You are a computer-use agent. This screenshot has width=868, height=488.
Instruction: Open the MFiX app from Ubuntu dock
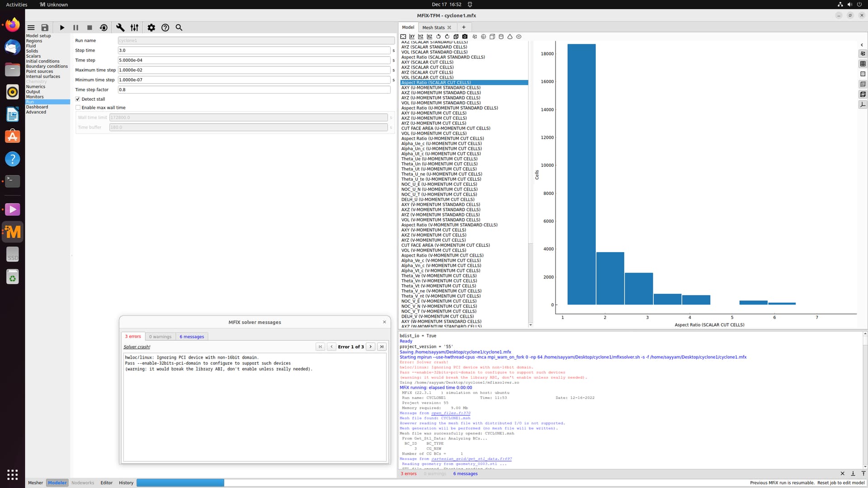click(13, 232)
